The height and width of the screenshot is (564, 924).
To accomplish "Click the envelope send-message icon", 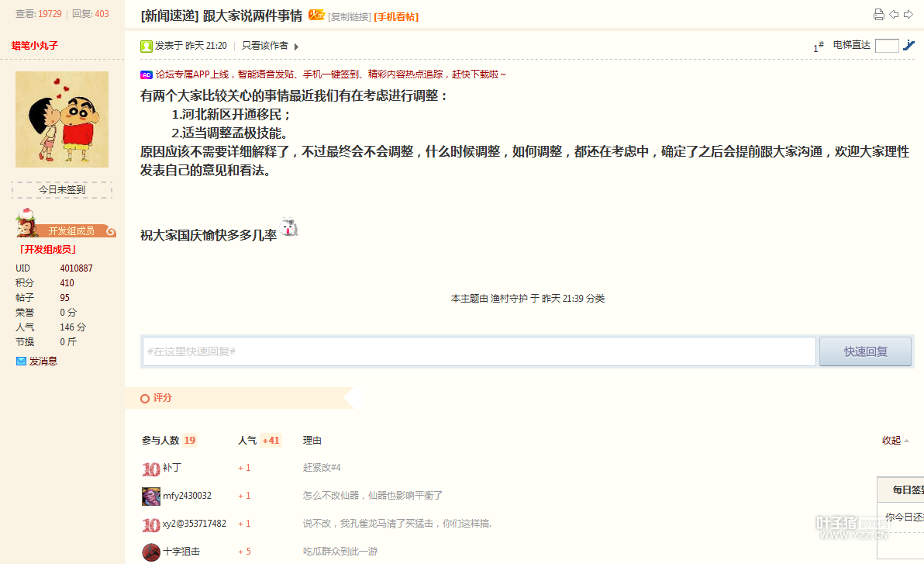I will (21, 362).
